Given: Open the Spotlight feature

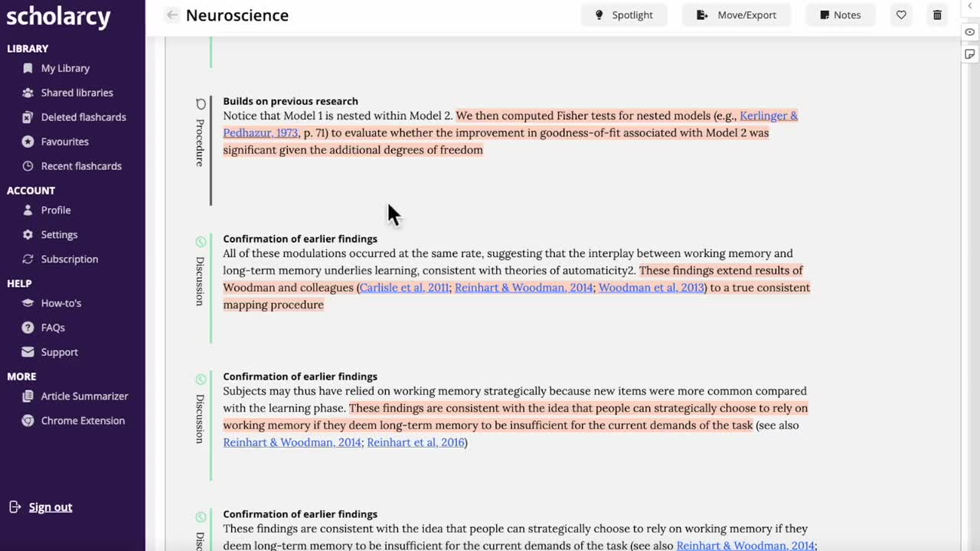Looking at the screenshot, I should pyautogui.click(x=624, y=15).
